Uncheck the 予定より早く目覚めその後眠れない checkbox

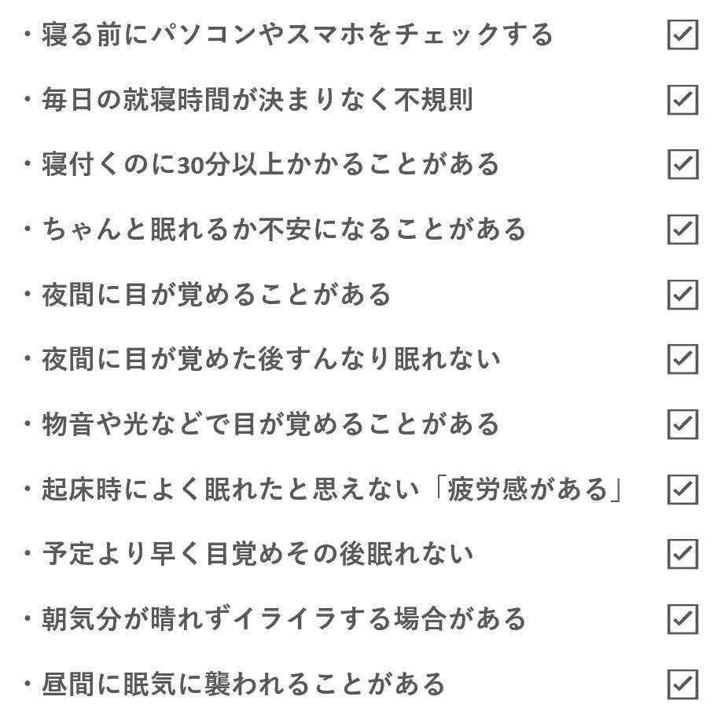(682, 554)
